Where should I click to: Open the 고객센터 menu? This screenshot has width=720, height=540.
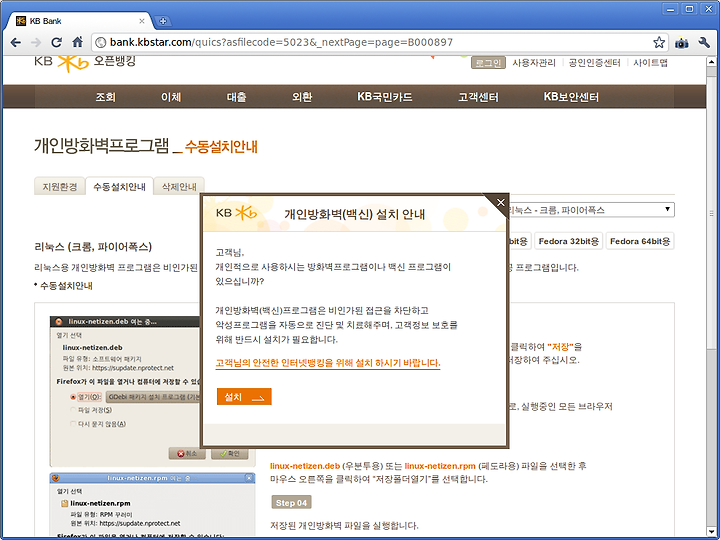(478, 97)
